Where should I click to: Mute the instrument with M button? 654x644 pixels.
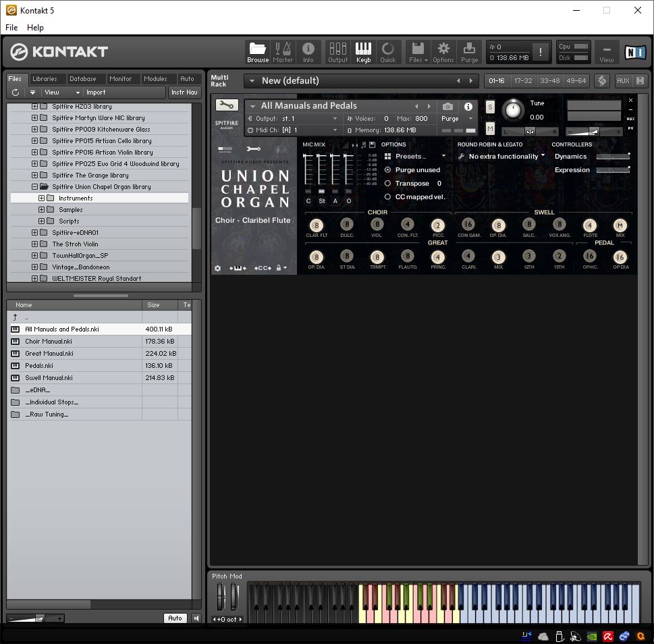(490, 129)
